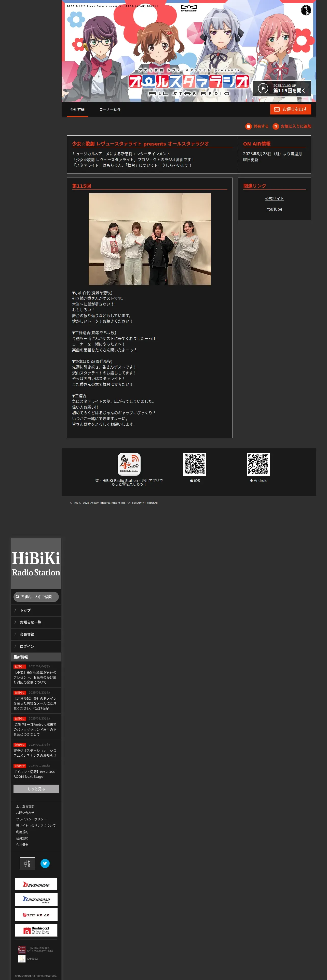Switch to the コーナー紹介 tab

(110, 110)
